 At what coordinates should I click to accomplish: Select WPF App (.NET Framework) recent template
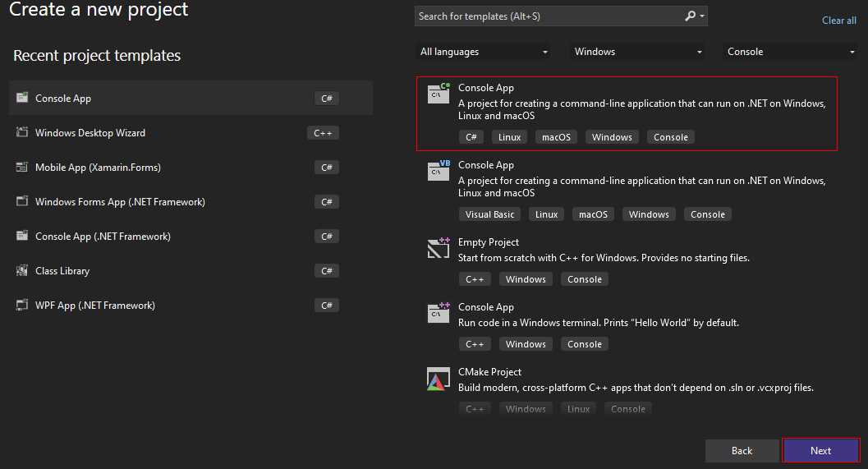pos(191,305)
